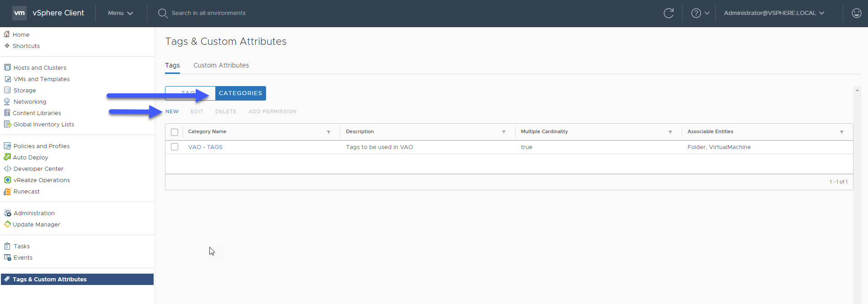This screenshot has width=868, height=304.
Task: Click the Networking globe icon
Action: pos(7,101)
